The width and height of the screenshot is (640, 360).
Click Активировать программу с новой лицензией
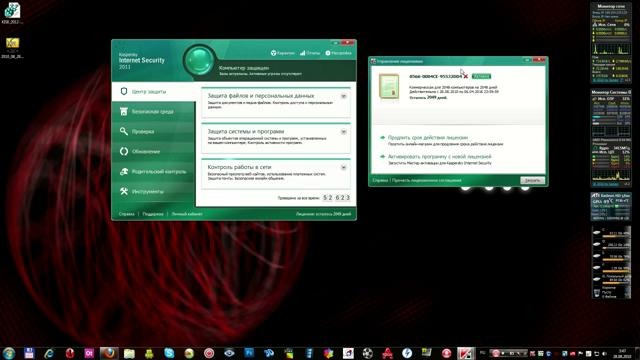coord(440,157)
